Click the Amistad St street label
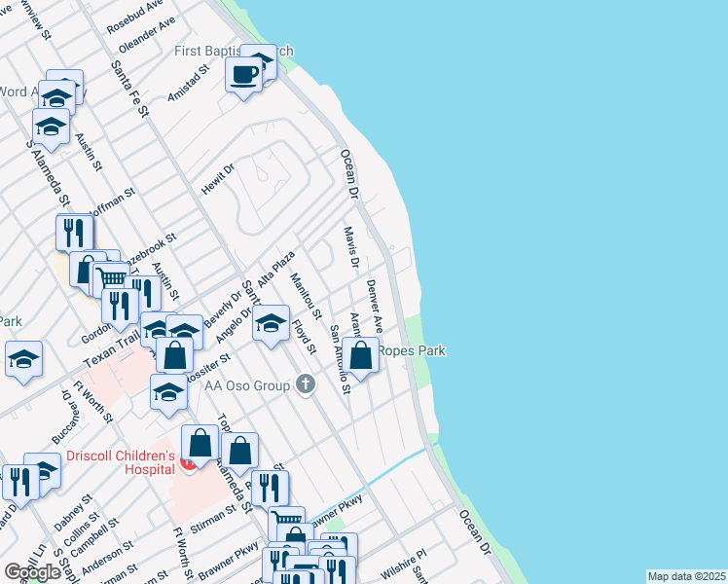Viewport: 728px width, 584px height. pyautogui.click(x=189, y=84)
